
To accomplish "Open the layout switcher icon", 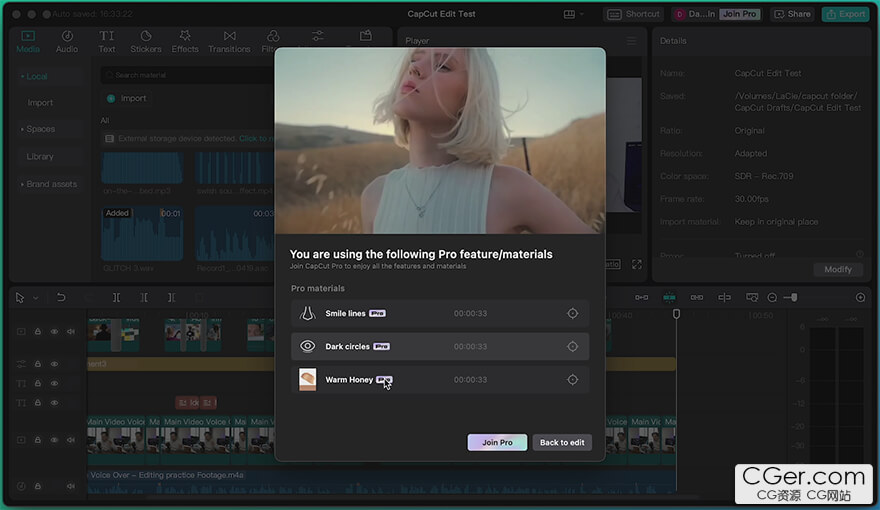I will (569, 14).
